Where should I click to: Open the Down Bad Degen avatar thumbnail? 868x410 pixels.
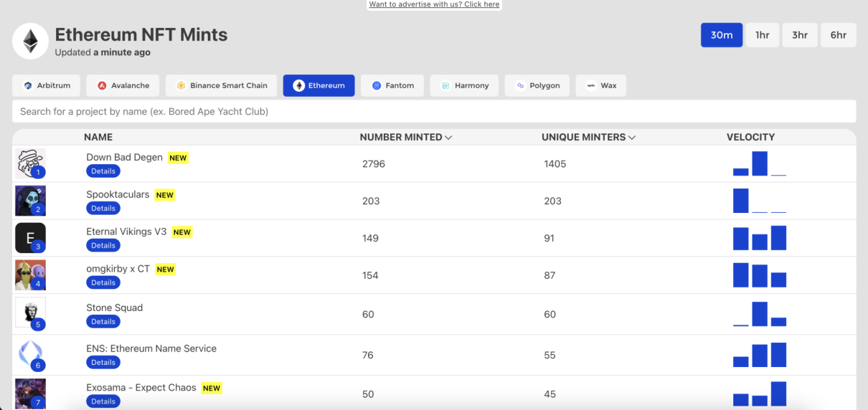pyautogui.click(x=30, y=163)
